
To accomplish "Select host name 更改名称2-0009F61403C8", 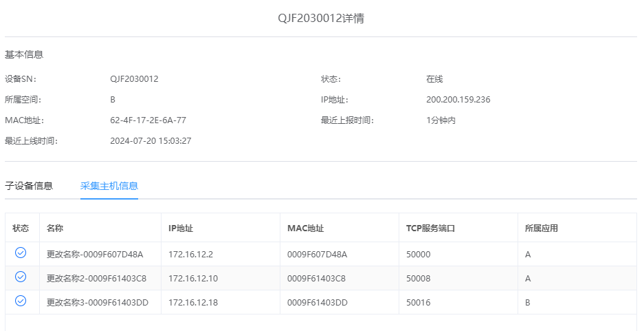I will 96,279.
